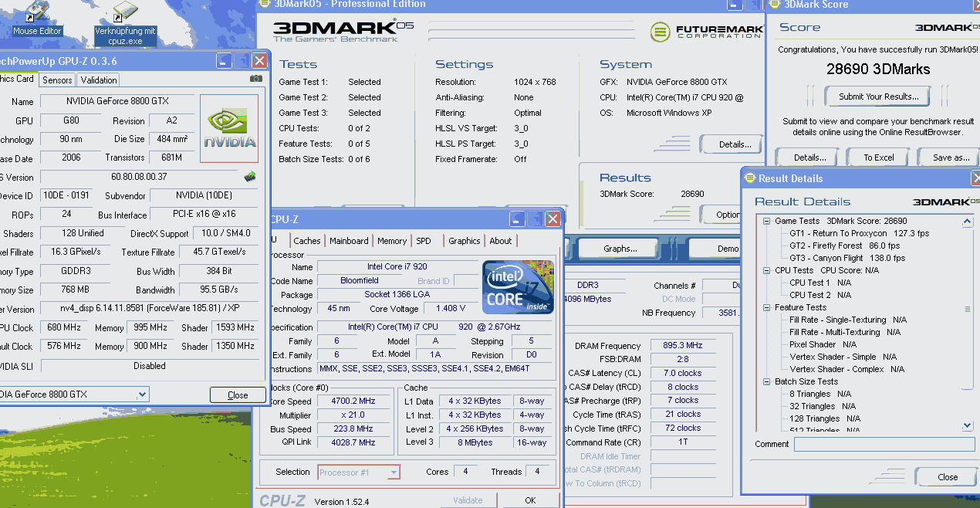
Task: Click the DRAM Frequency 895.3 MHz value
Action: pos(682,345)
